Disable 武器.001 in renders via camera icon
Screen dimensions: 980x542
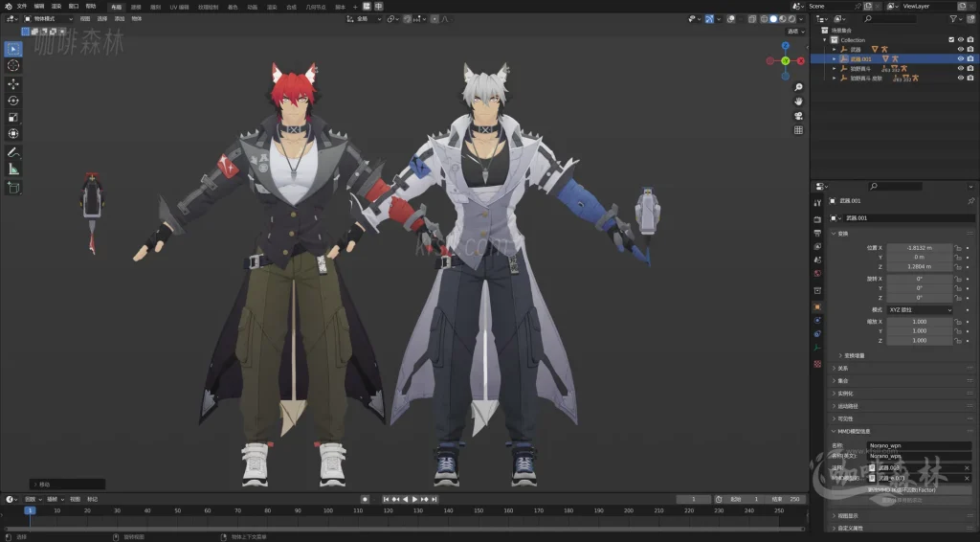click(970, 58)
